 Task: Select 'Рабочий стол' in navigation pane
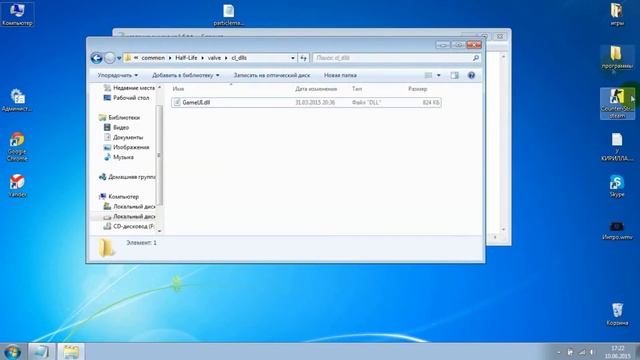[127, 98]
